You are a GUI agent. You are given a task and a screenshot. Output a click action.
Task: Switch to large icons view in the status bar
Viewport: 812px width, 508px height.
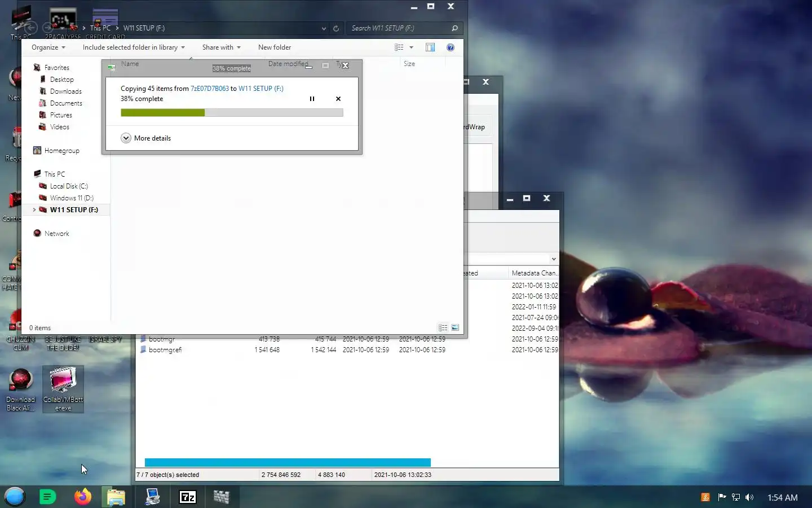(x=455, y=327)
